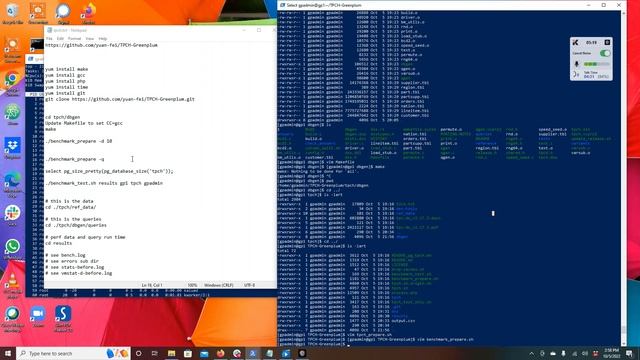Screen dimensions: 640x360
Task: Click the Cortana circle on the taskbar
Action: 138,353
